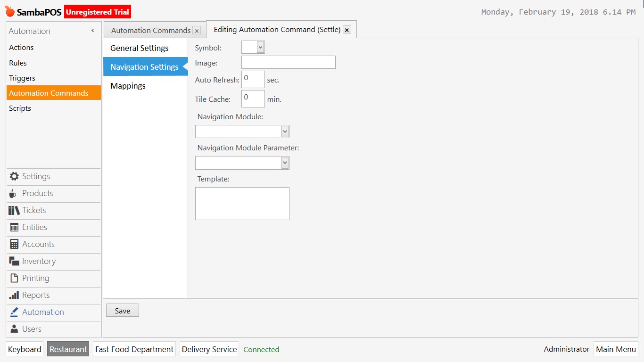The height and width of the screenshot is (362, 644).
Task: Save the automation command changes
Action: (x=122, y=310)
